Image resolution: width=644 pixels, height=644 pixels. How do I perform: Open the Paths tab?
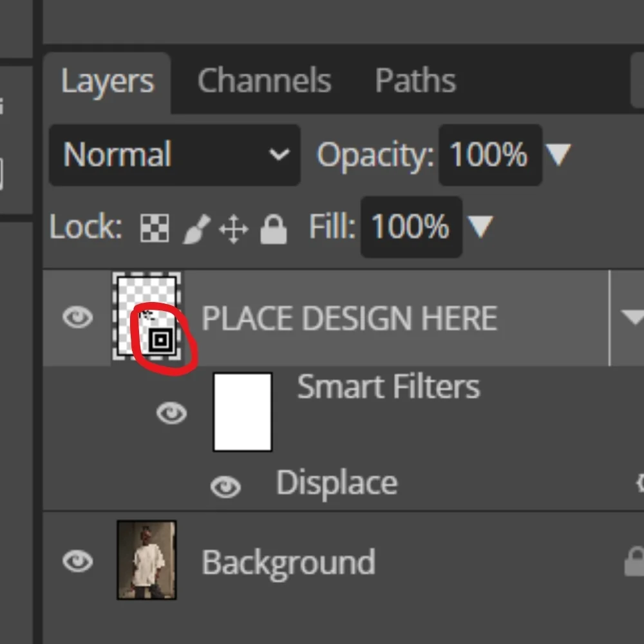point(415,80)
